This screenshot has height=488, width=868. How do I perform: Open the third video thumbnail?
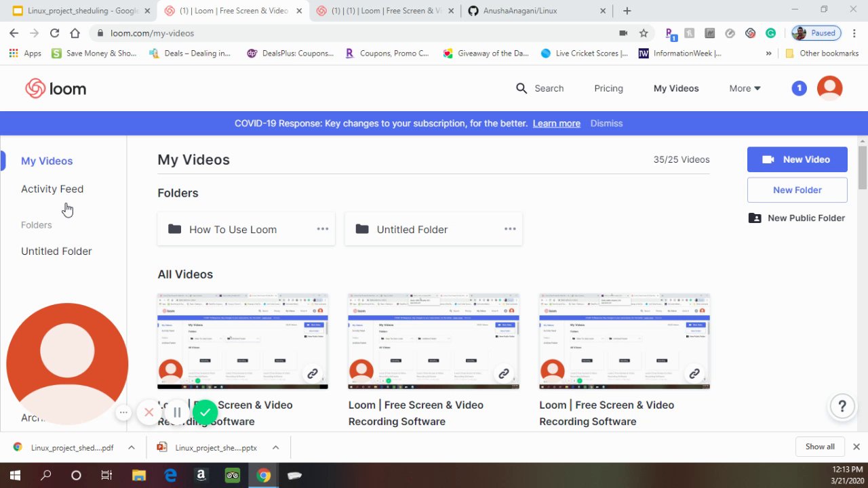625,341
